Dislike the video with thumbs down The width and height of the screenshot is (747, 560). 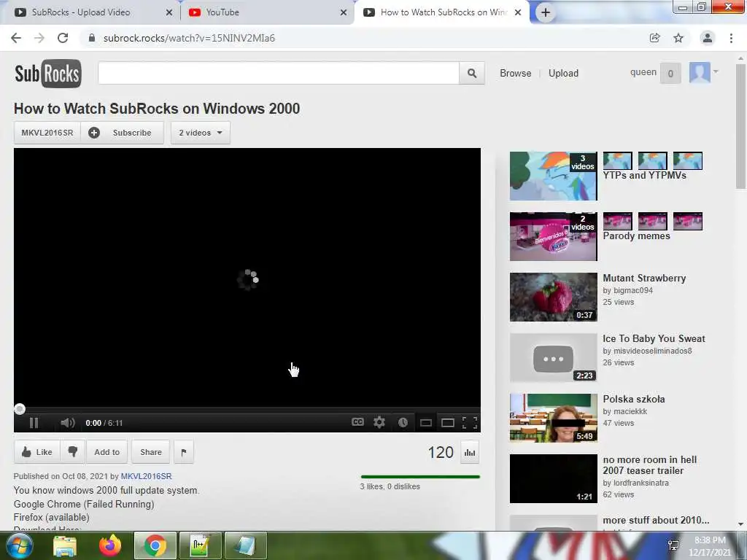tap(73, 452)
